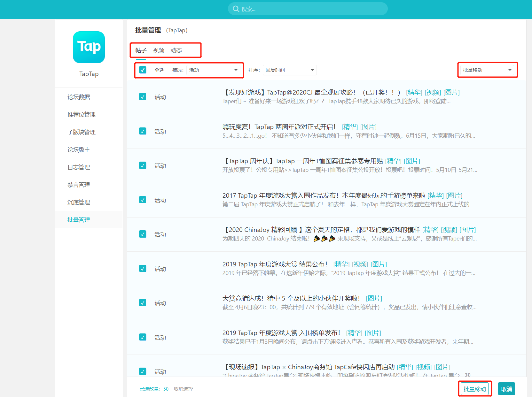Viewport: 532px width, 397px height.
Task: Click the 取消选择 link
Action: tap(183, 389)
